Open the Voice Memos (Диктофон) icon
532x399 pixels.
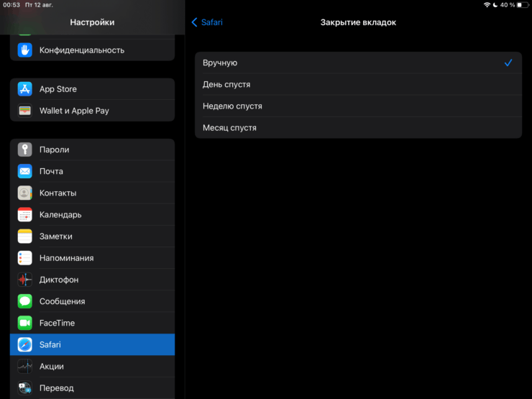tap(25, 280)
